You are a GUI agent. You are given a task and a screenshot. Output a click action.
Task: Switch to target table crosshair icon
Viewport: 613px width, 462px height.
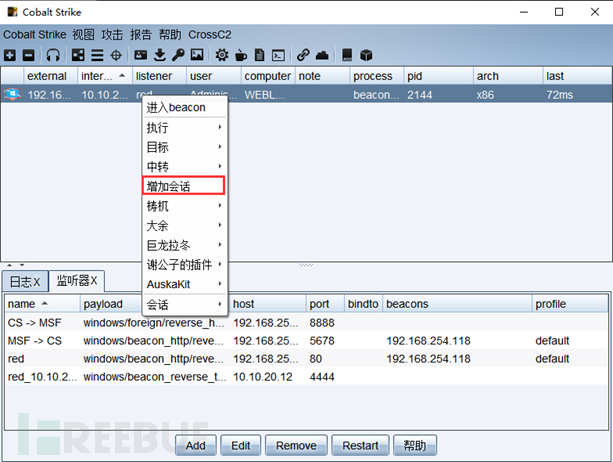coord(116,55)
